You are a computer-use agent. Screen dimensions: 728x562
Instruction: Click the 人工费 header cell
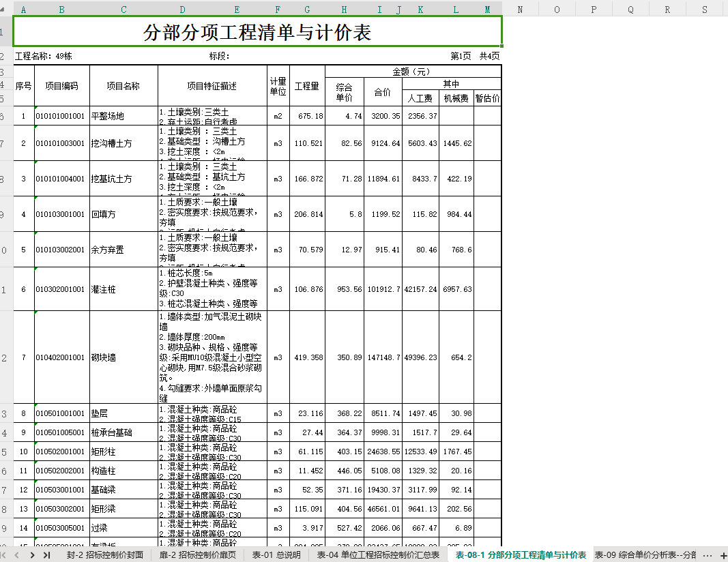click(420, 98)
